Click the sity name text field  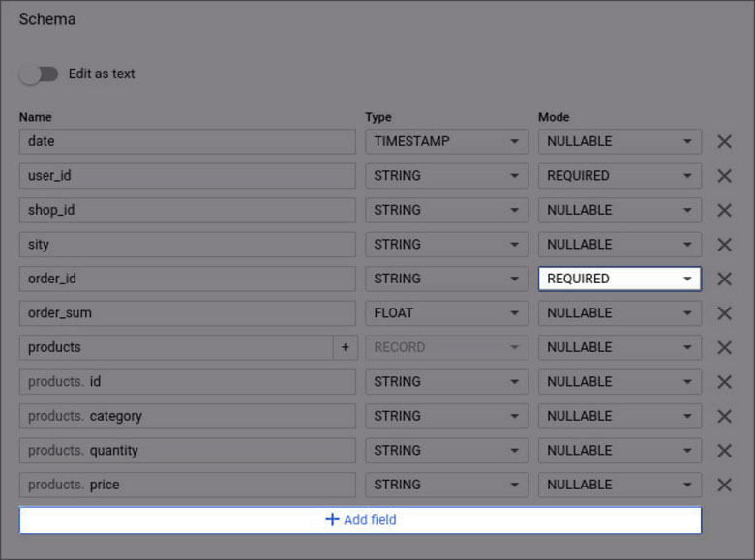coord(188,244)
